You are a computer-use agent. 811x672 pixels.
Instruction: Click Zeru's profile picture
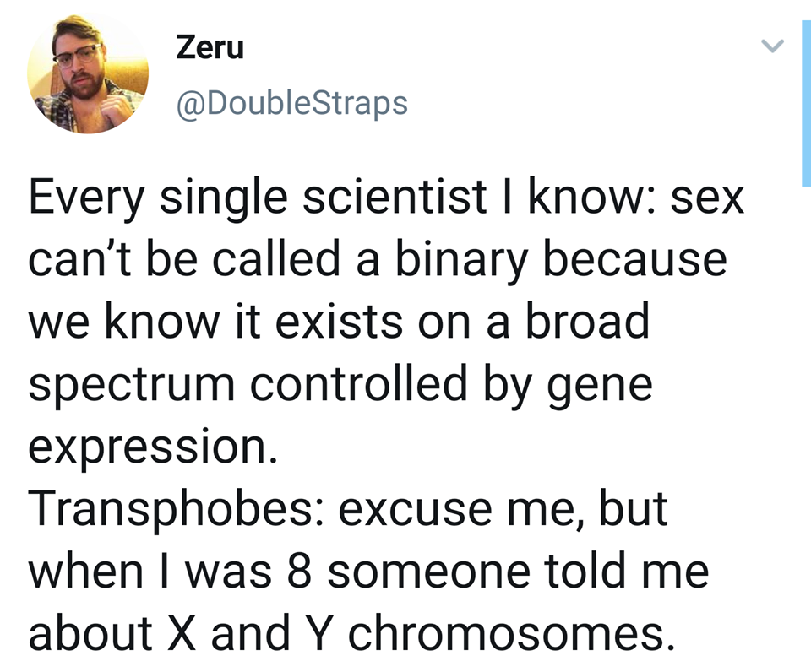87,73
